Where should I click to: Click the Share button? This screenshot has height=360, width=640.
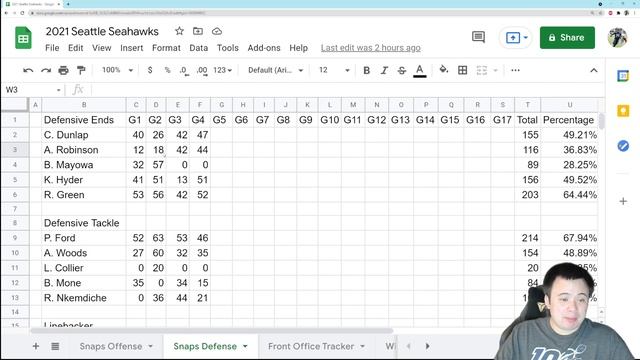[x=567, y=38]
